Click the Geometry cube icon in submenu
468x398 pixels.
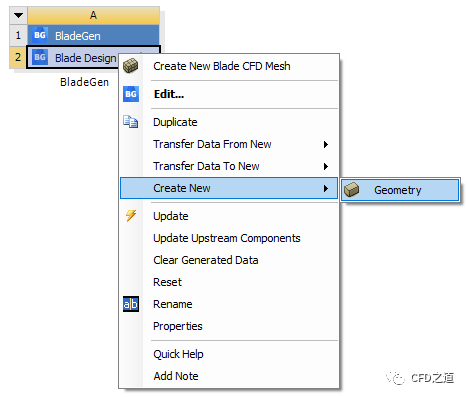[351, 190]
